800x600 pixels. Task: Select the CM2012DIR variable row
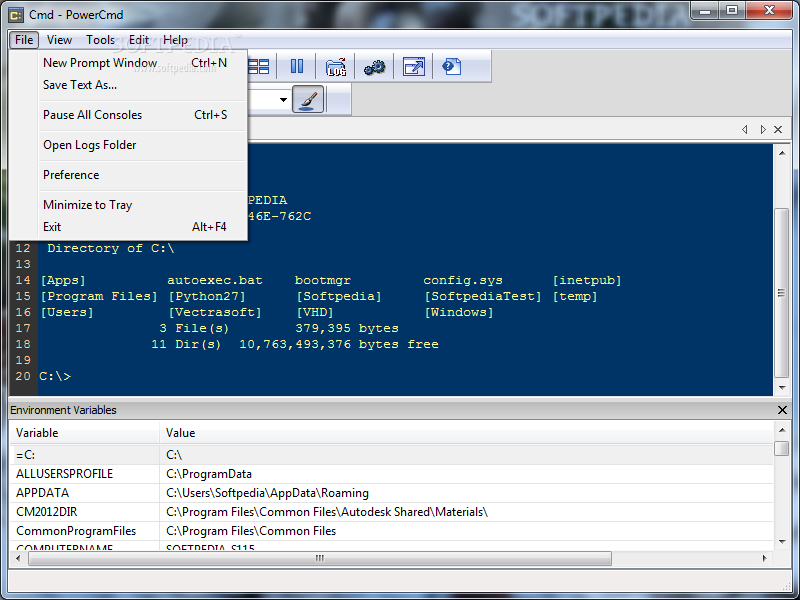(391, 512)
